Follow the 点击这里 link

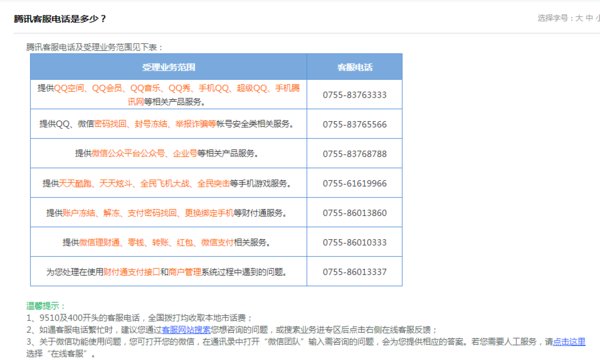pyautogui.click(x=569, y=341)
